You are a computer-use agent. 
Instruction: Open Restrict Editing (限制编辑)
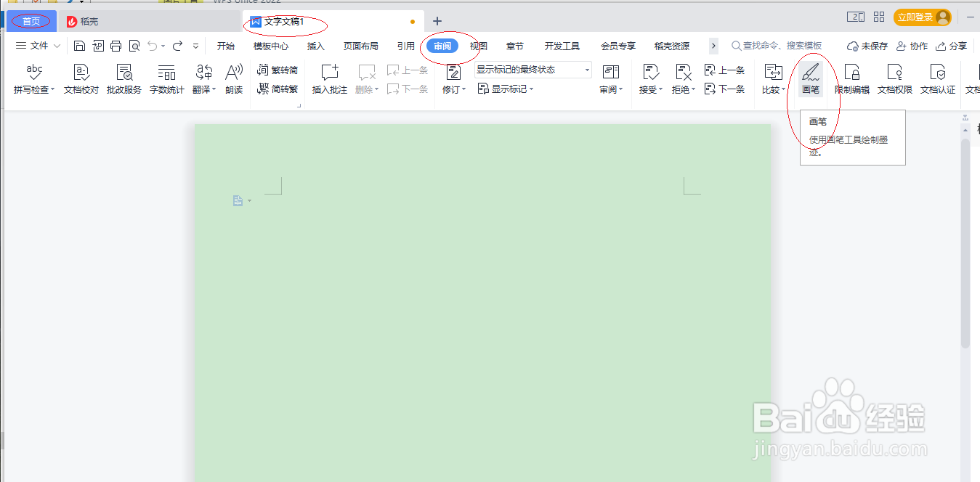(851, 80)
